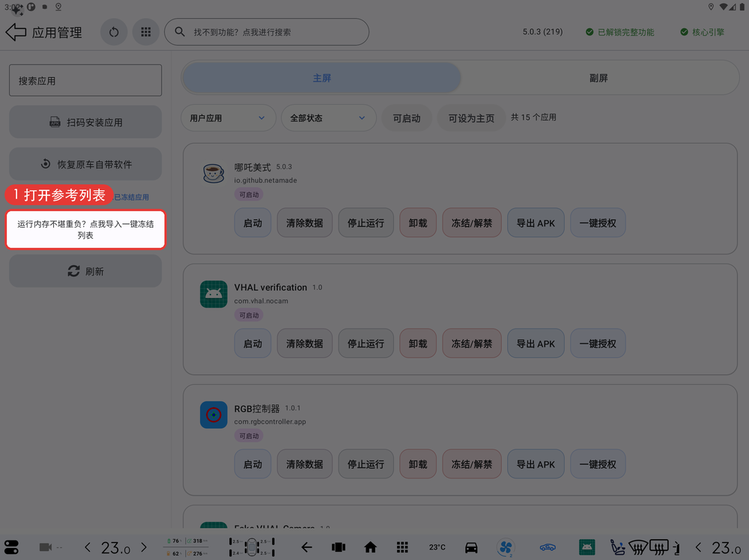This screenshot has width=749, height=560.
Task: Click 冻结/解禁 for 哪吒美式
Action: pos(471,222)
